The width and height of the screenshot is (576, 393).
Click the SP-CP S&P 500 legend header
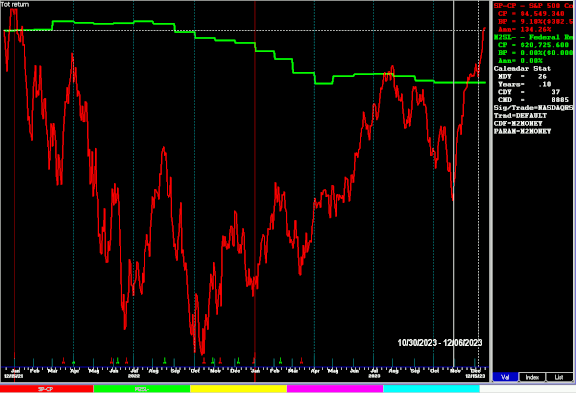[x=533, y=6]
